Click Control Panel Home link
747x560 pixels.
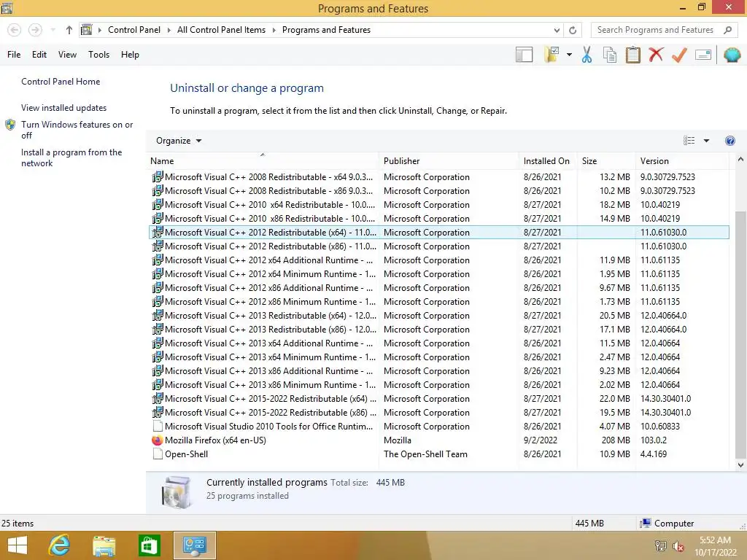pos(61,82)
